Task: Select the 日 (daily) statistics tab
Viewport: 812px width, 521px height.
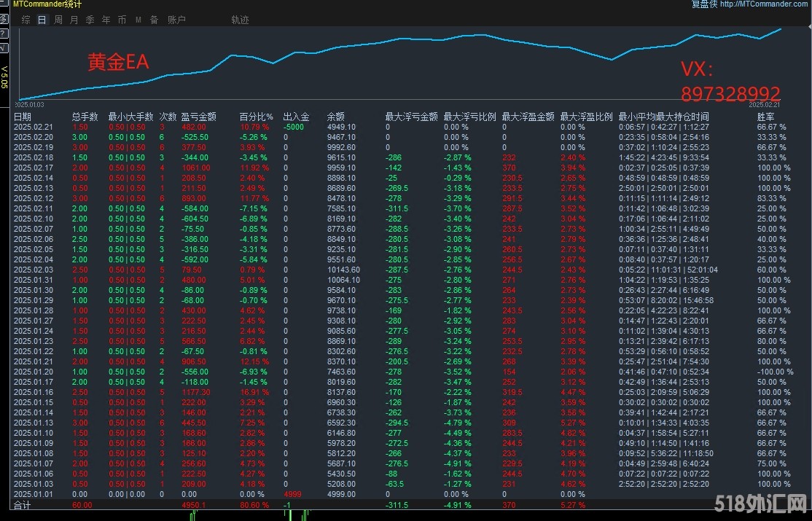Action: (x=42, y=20)
